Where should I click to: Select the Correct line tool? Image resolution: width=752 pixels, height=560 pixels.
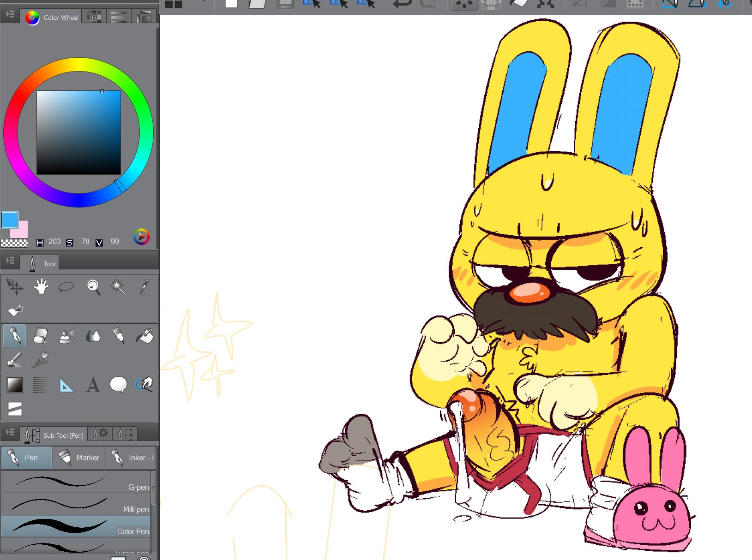click(144, 384)
